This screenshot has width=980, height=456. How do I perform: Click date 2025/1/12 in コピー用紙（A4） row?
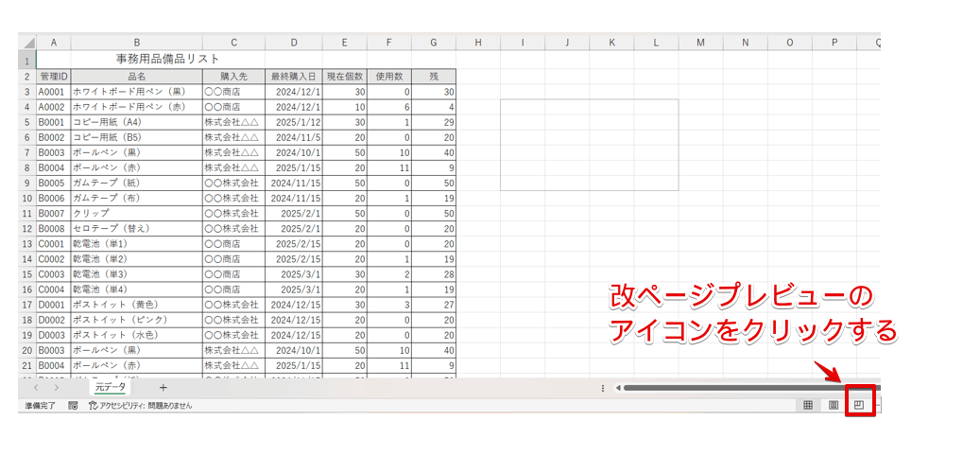click(294, 122)
